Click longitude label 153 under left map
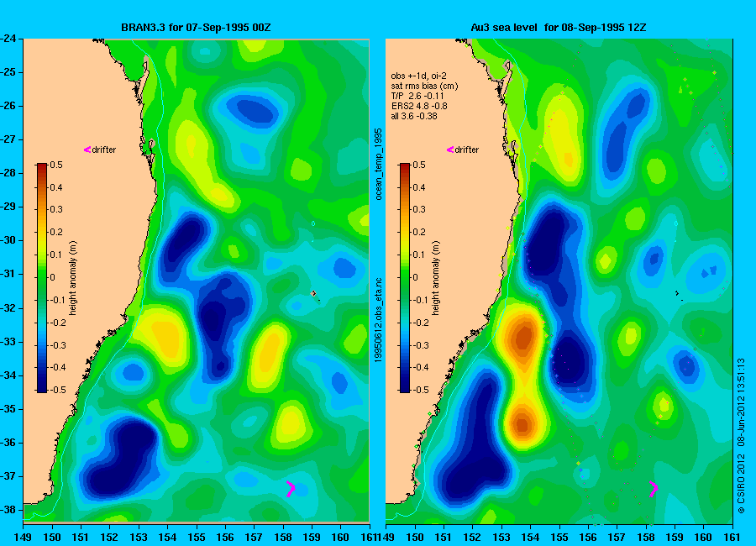The height and width of the screenshot is (546, 756). tap(139, 538)
